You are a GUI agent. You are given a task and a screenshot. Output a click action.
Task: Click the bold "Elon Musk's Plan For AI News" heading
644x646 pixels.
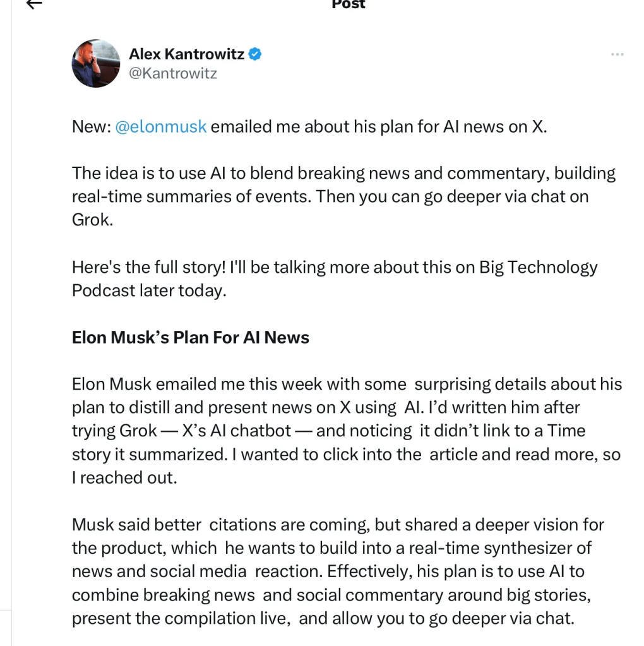(191, 337)
